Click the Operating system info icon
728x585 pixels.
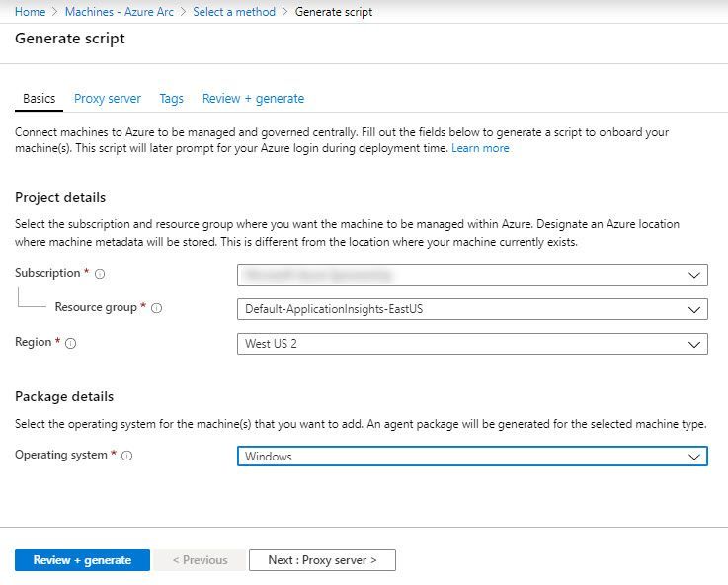pos(127,456)
